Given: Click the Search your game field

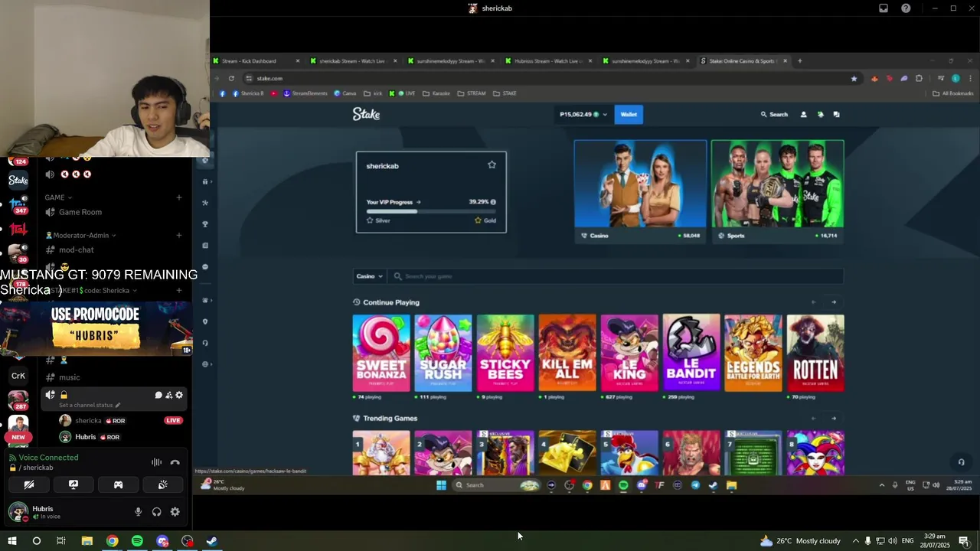Looking at the screenshot, I should pyautogui.click(x=616, y=276).
